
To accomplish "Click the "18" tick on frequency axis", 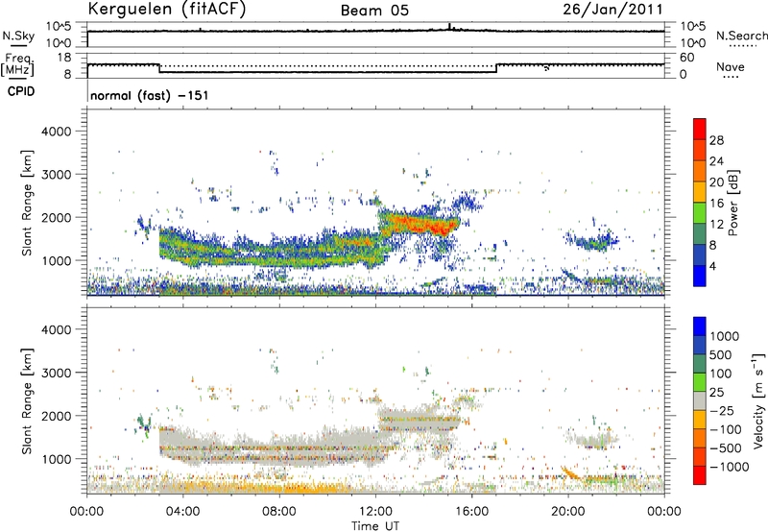I will 64,58.
